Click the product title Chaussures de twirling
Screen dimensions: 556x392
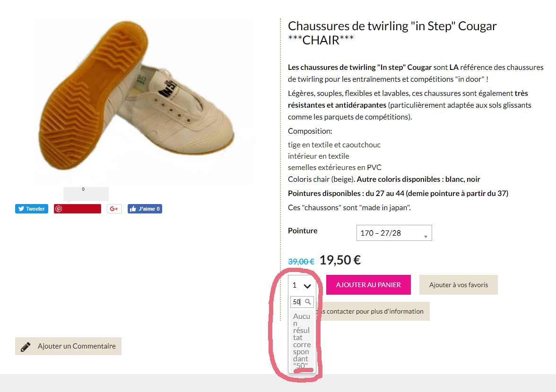coord(392,33)
